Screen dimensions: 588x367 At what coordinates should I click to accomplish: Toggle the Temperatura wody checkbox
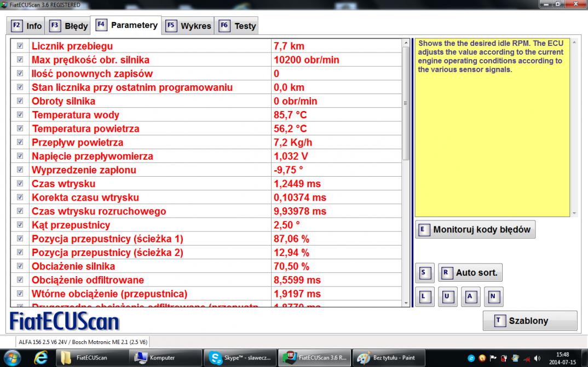(x=20, y=115)
